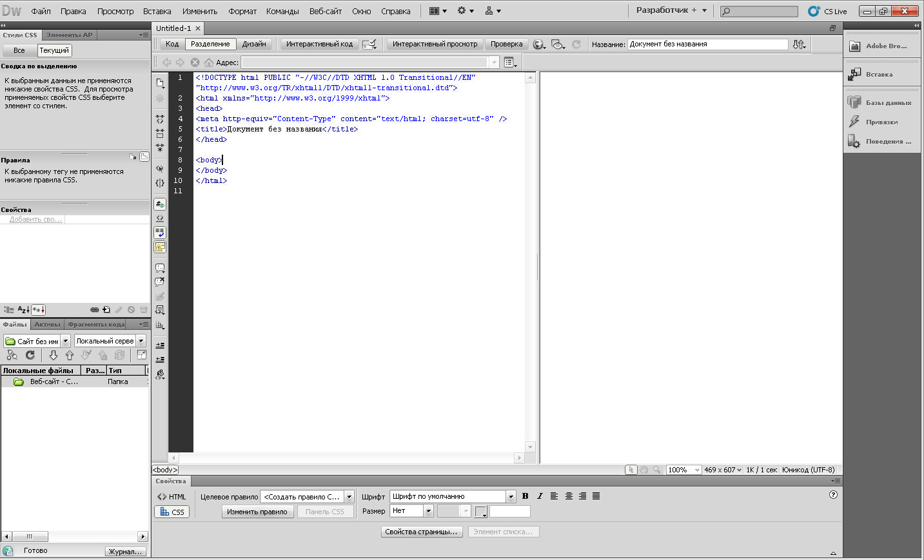
Task: Click the Put files up-arrow icon
Action: 70,355
